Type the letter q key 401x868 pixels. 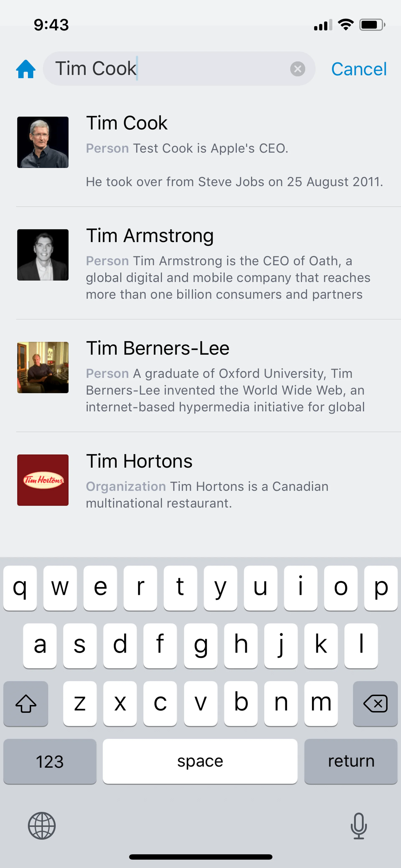pos(20,588)
